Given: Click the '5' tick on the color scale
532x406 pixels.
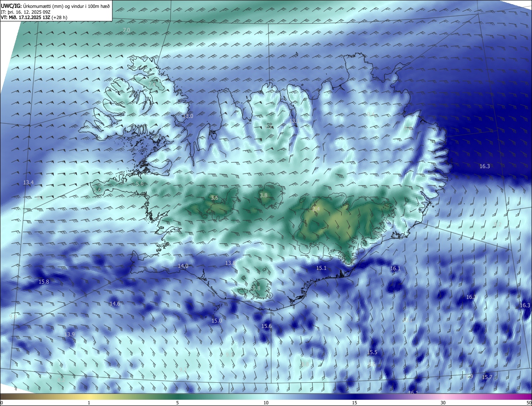Looking at the screenshot, I should click(x=177, y=403).
